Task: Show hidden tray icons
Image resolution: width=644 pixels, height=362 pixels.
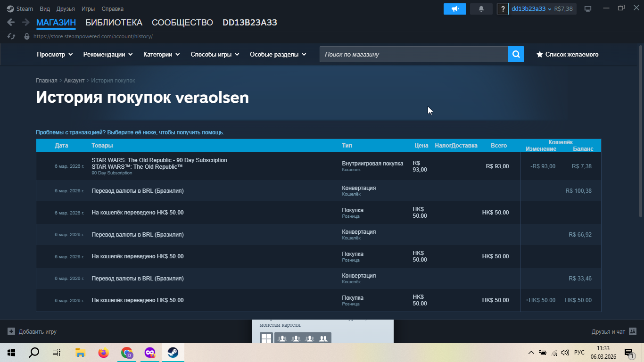Action: click(x=531, y=353)
